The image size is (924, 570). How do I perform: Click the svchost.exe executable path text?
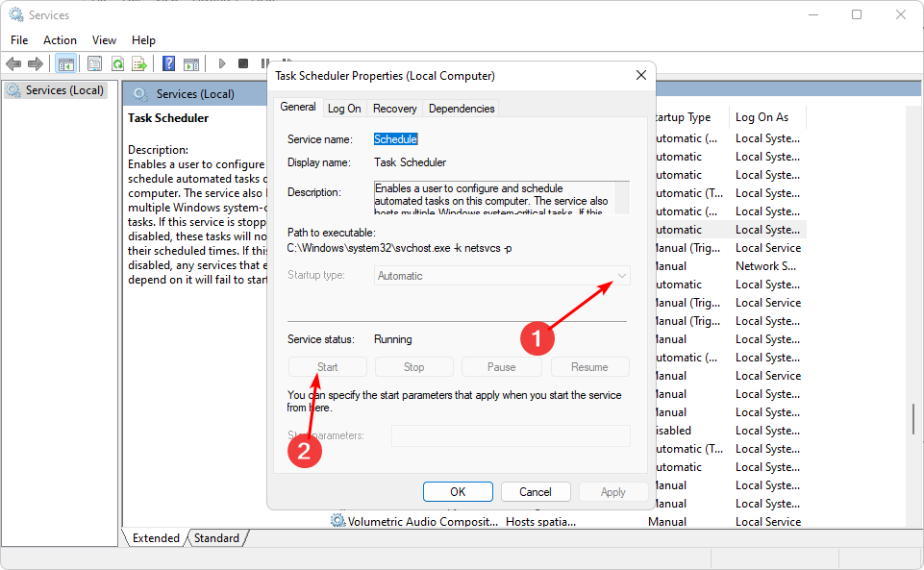(x=399, y=248)
